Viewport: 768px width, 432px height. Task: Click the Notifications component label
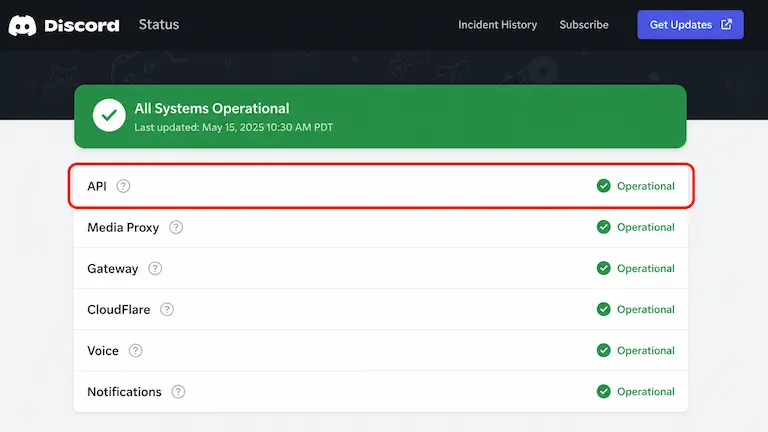pyautogui.click(x=124, y=392)
